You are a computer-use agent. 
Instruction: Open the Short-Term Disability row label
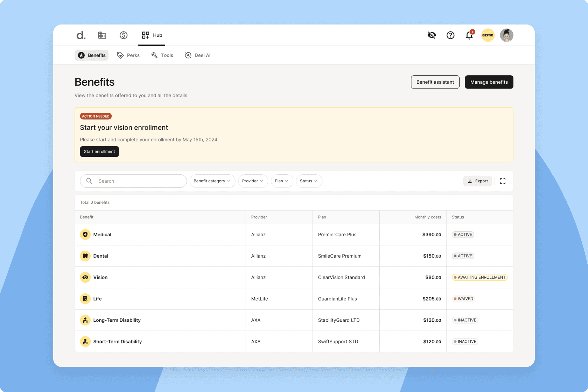[x=118, y=341]
